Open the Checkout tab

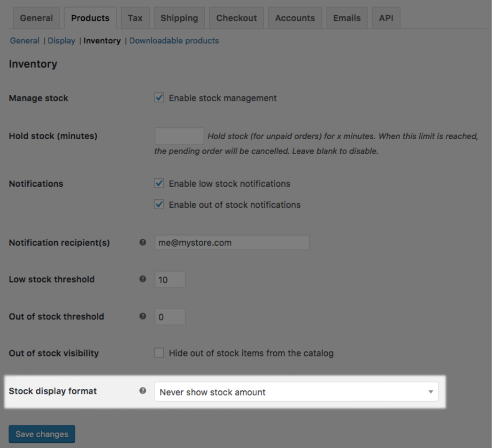[x=236, y=18]
